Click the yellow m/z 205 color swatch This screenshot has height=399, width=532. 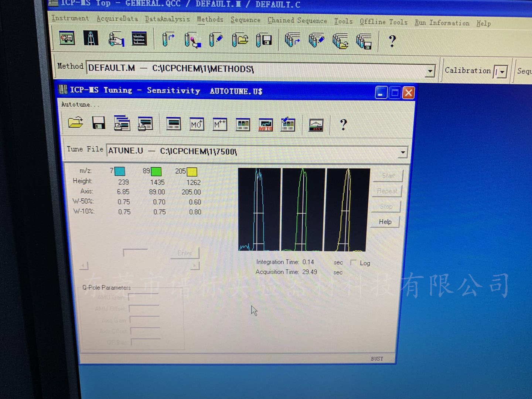(x=192, y=171)
